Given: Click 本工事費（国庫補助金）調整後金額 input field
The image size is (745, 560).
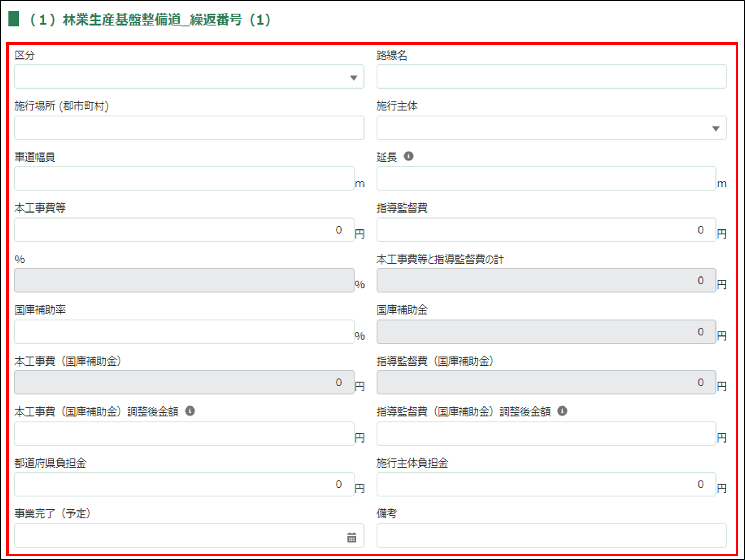Looking at the screenshot, I should pyautogui.click(x=184, y=434).
